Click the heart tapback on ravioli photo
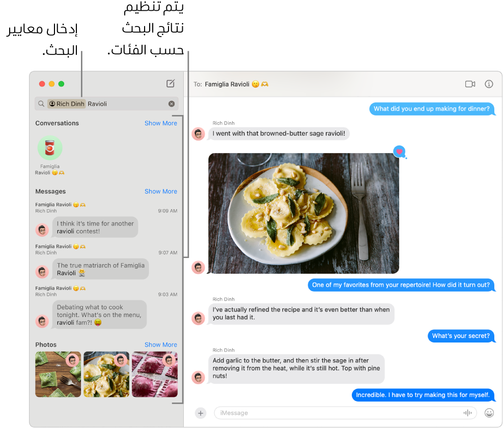 [x=399, y=151]
